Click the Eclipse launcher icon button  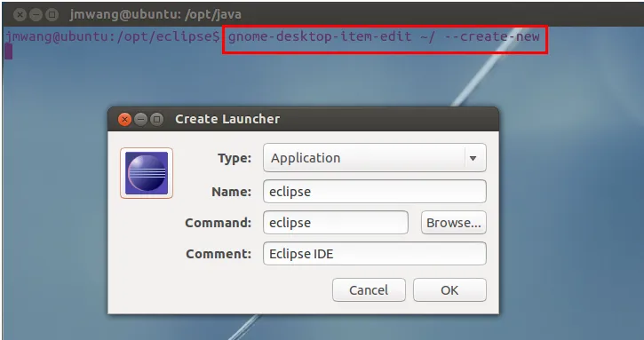point(147,173)
